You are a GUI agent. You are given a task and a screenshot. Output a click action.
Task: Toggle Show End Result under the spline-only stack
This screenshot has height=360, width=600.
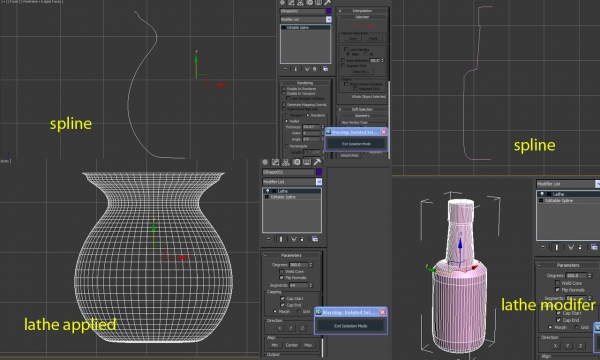coord(296,69)
